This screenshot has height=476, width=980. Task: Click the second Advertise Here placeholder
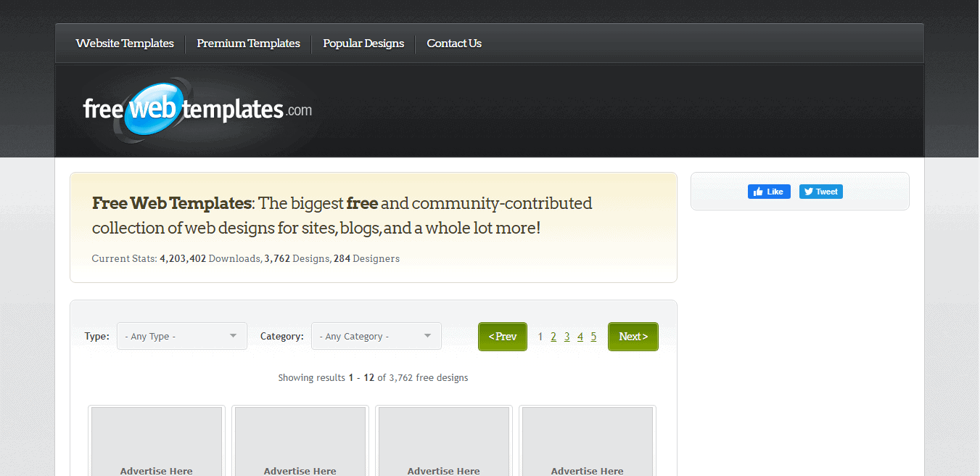pyautogui.click(x=300, y=441)
